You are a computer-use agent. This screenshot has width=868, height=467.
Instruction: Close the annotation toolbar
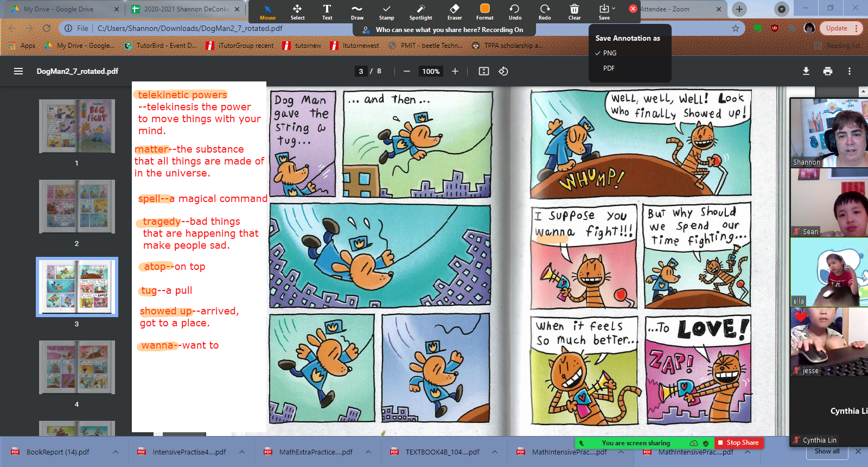[633, 9]
